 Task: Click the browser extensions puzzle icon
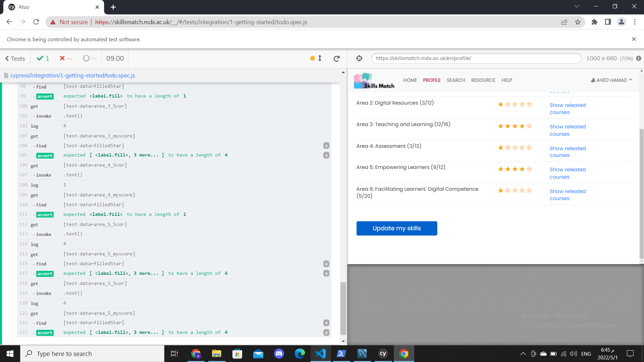click(594, 22)
